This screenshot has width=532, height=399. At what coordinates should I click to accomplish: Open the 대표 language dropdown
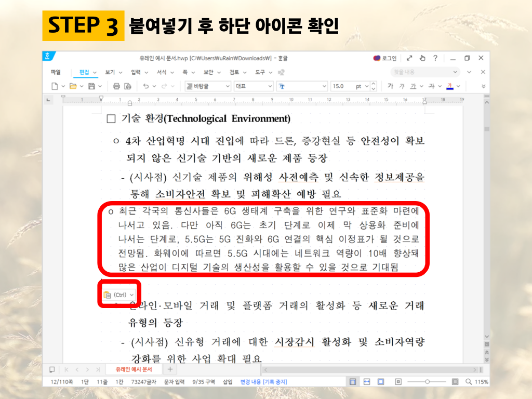click(254, 86)
